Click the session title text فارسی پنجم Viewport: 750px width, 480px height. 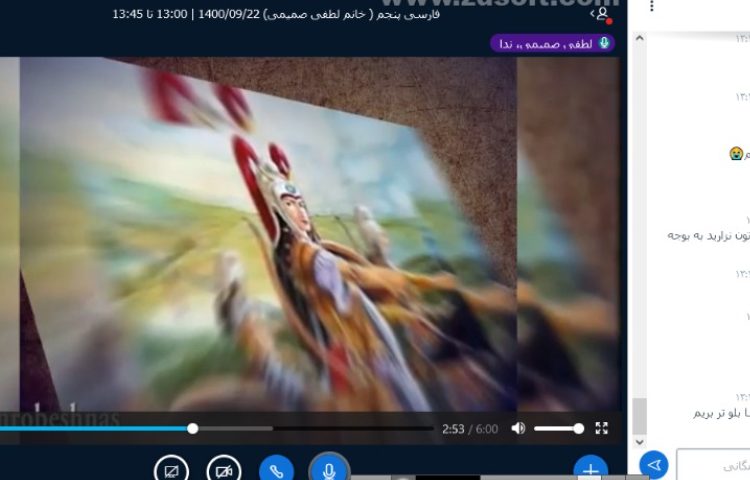(x=408, y=14)
